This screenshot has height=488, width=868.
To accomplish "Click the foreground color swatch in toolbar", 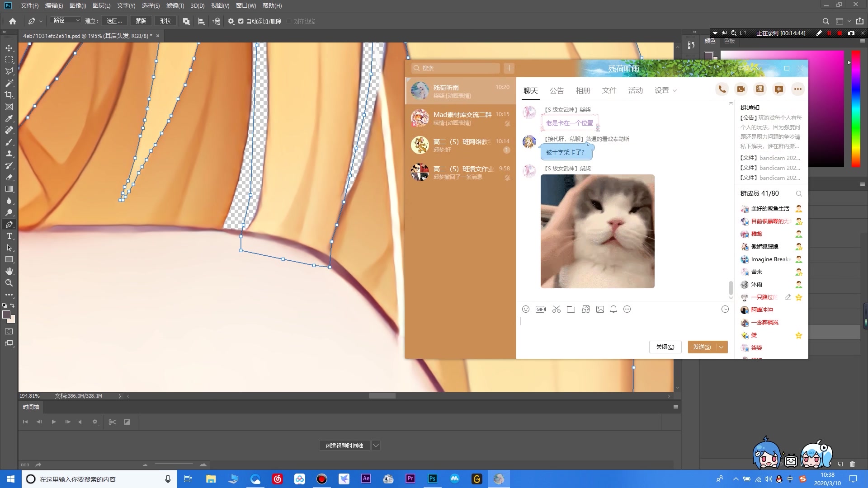I will [x=6, y=314].
